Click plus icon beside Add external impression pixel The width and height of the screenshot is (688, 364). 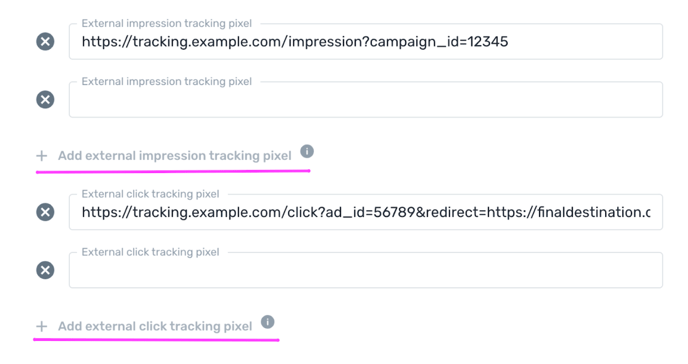pos(42,156)
